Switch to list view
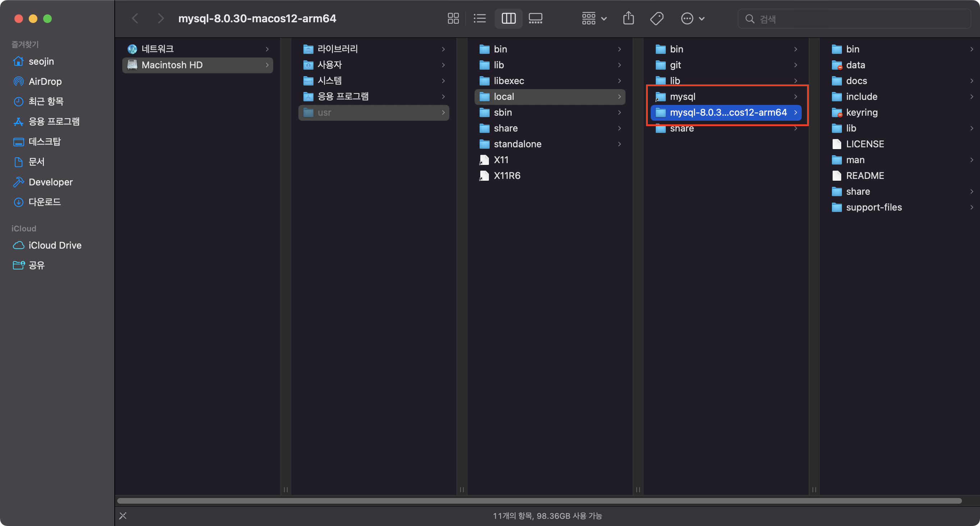This screenshot has width=980, height=526. pyautogui.click(x=480, y=18)
